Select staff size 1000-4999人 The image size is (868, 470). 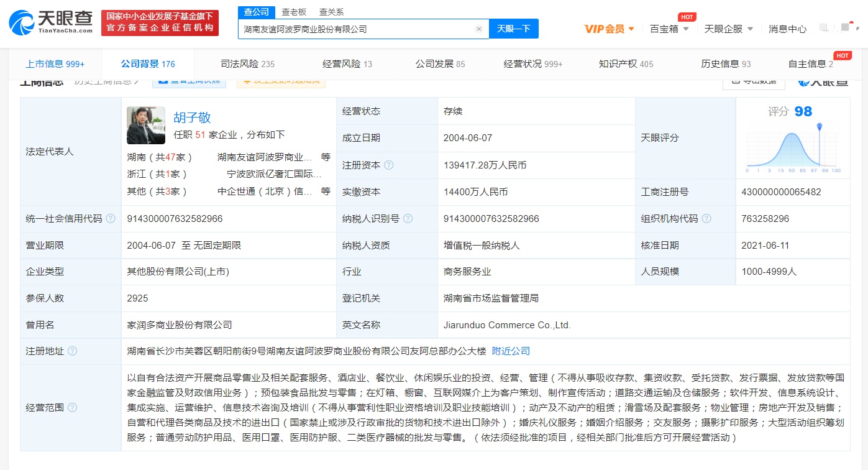(769, 272)
